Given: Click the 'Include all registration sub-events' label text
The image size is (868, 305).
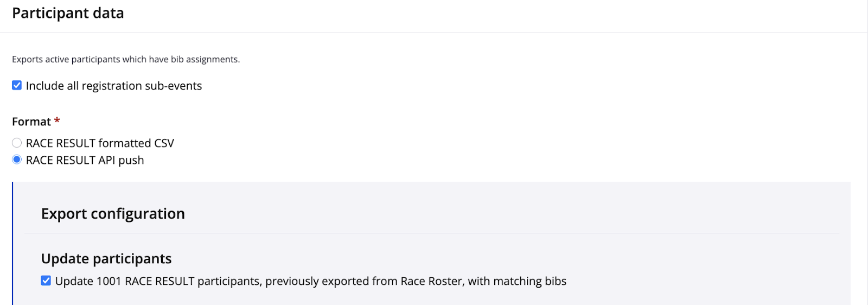Looking at the screenshot, I should coord(114,86).
